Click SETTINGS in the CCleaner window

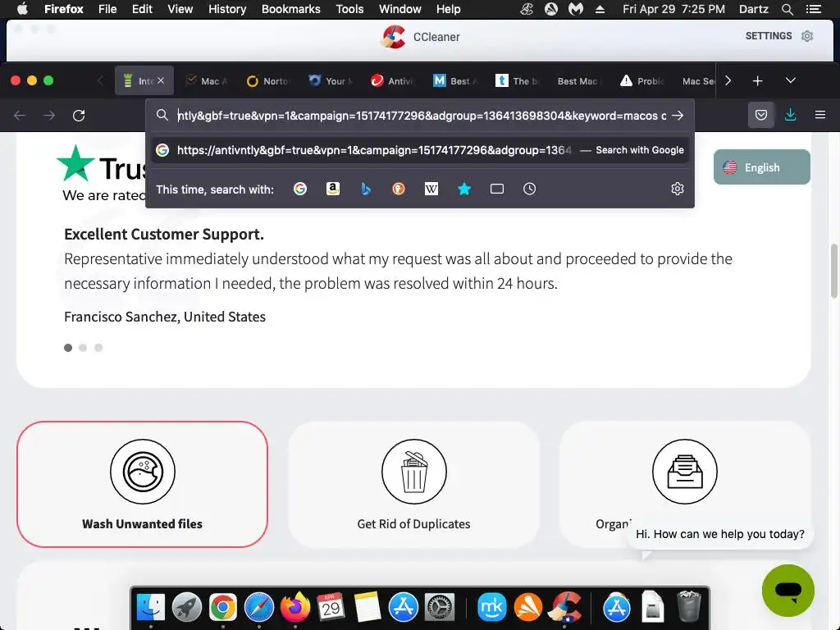tap(768, 36)
